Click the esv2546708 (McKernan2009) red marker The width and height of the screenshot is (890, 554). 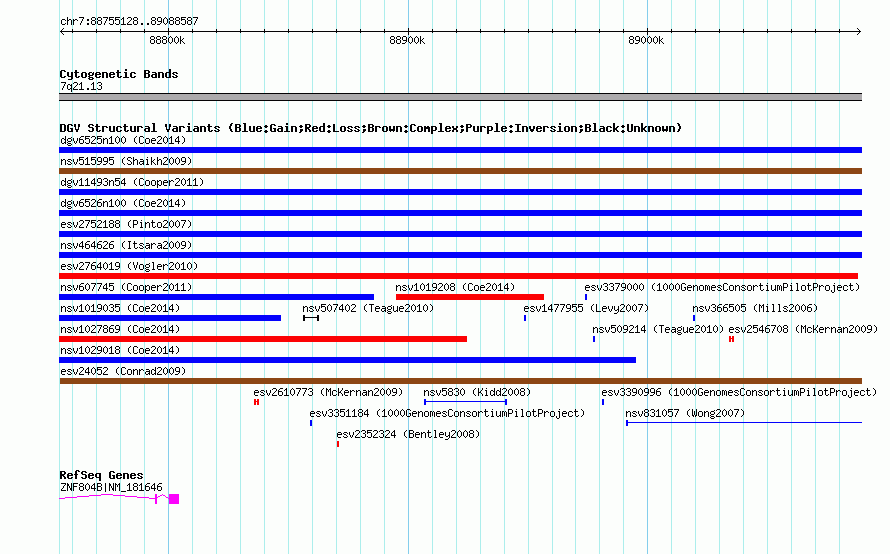732,339
